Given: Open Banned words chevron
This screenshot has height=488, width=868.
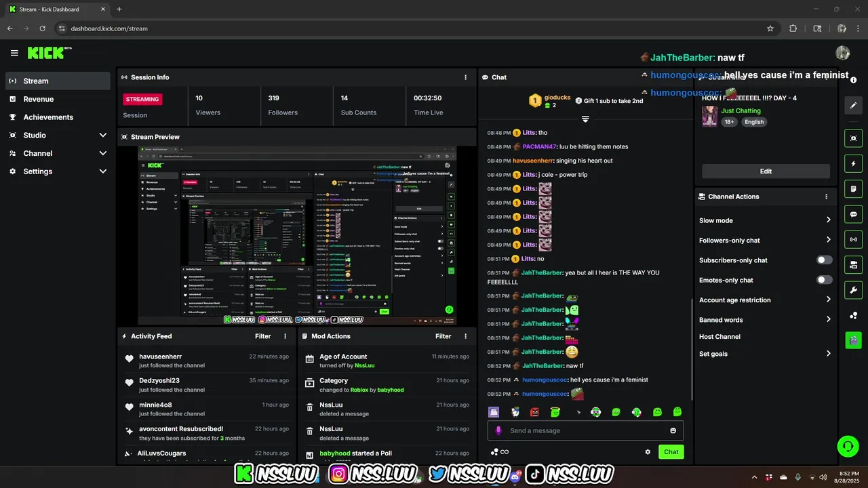Looking at the screenshot, I should (x=828, y=319).
